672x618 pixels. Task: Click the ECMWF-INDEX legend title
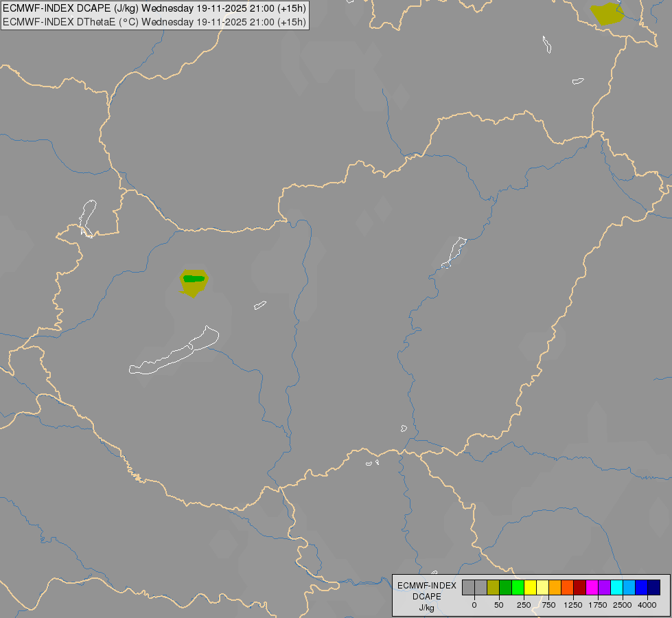pos(427,586)
